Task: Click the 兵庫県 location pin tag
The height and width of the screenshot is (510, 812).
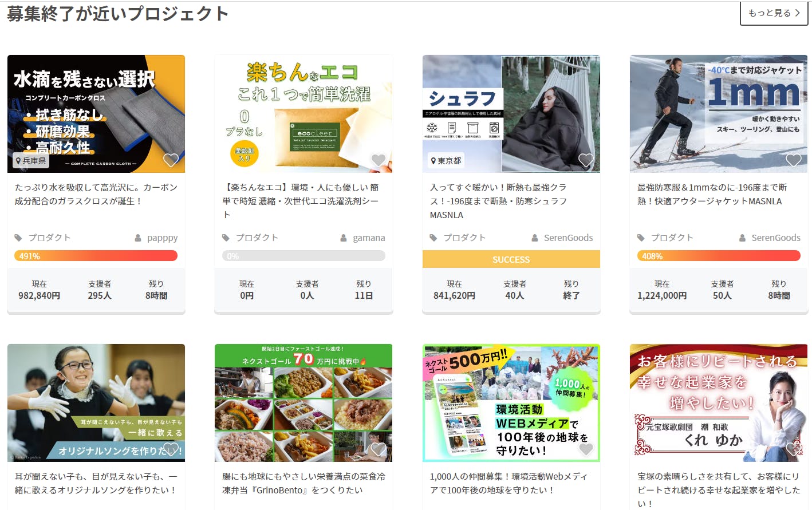Action: coord(31,161)
